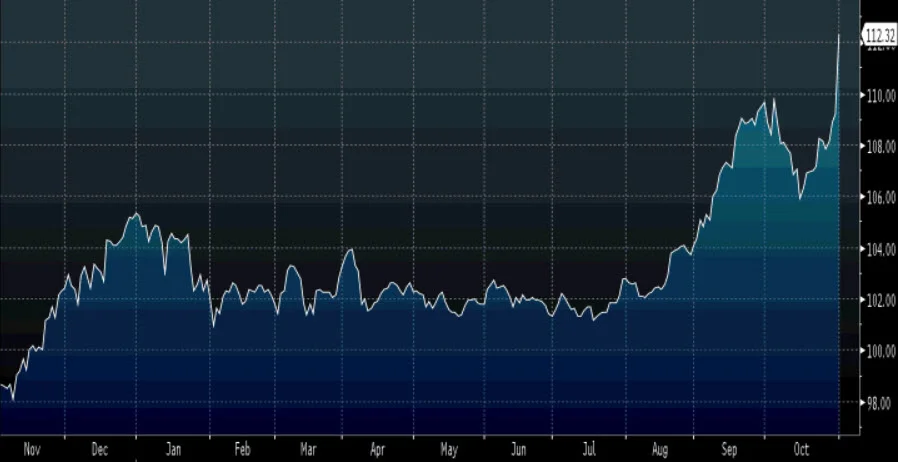The image size is (898, 462).
Task: Select the 104.00 y-axis value
Action: click(881, 249)
